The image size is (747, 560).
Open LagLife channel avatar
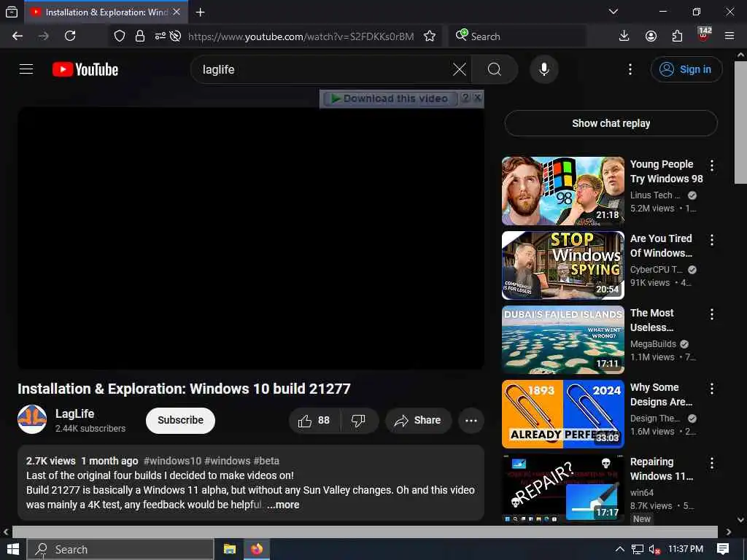click(x=32, y=419)
